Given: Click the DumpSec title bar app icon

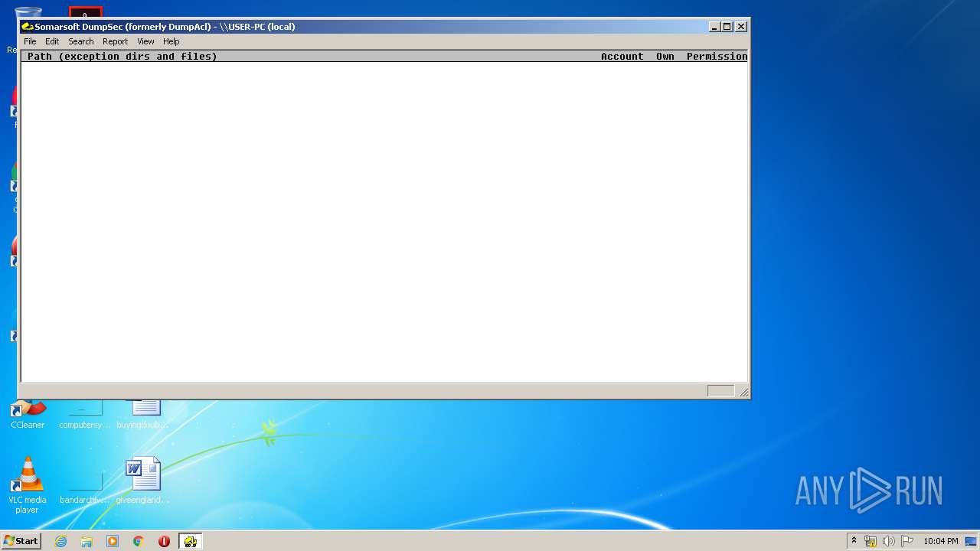Looking at the screenshot, I should 28,27.
